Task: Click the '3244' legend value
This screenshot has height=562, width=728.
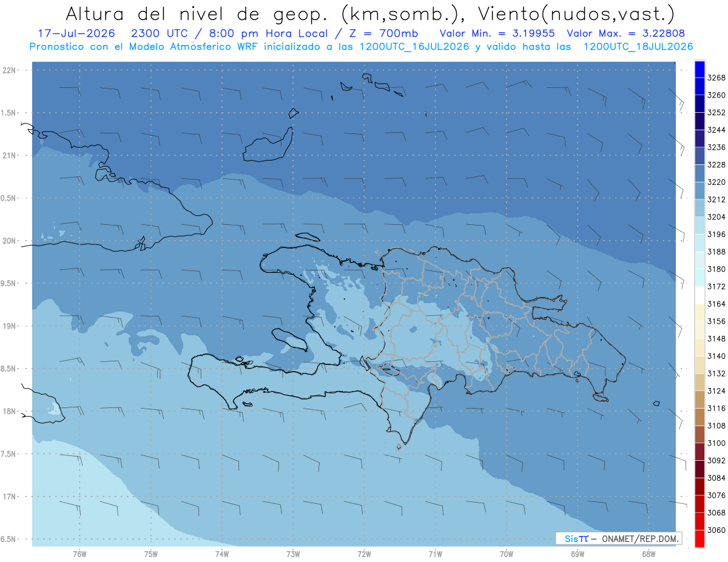Action: (716, 130)
